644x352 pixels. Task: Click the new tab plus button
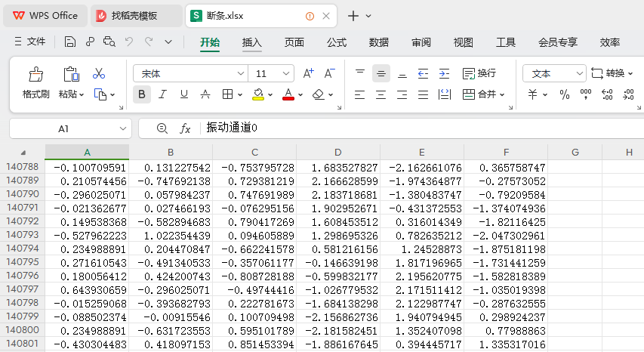click(353, 16)
